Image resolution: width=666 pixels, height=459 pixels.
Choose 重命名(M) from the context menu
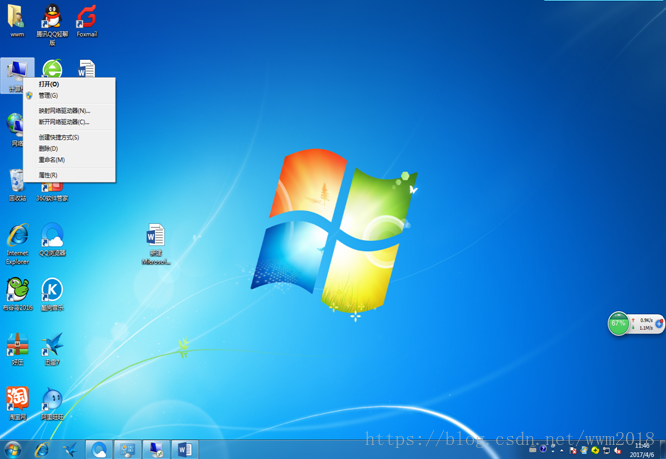(69, 160)
